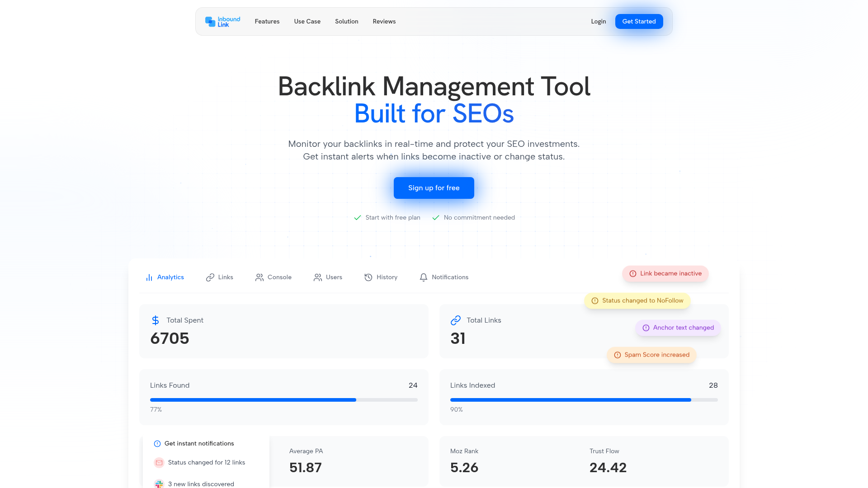Click the Console panel icon
Viewport: 868px width, 488px height.
coord(259,277)
